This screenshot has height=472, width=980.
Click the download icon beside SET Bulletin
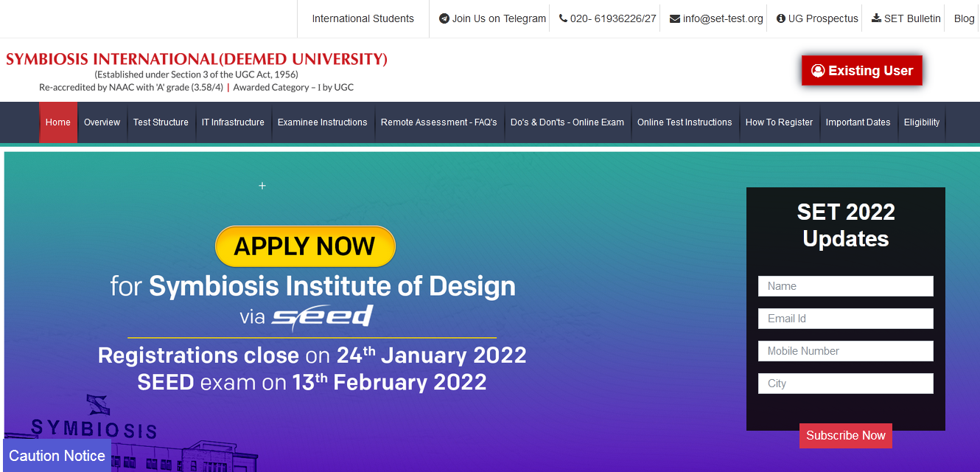(x=876, y=18)
